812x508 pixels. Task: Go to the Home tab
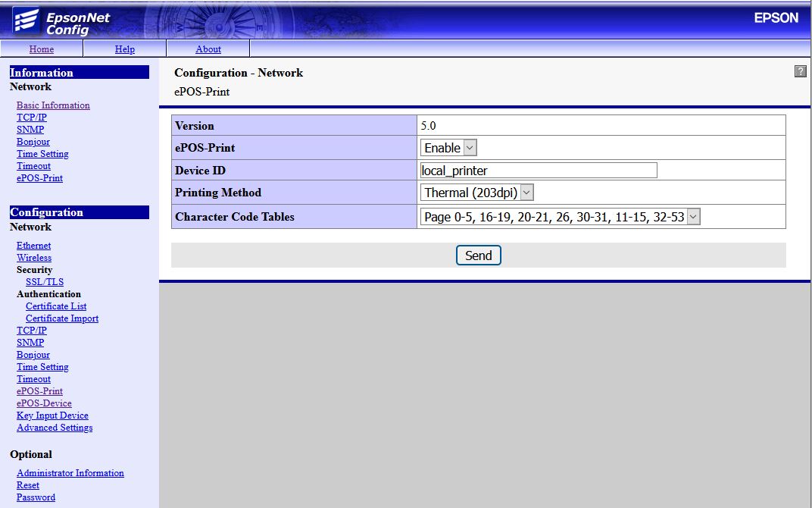(42, 49)
